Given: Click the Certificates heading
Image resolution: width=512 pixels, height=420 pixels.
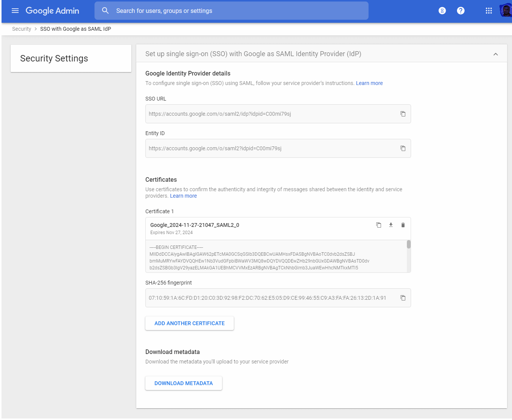Looking at the screenshot, I should pos(161,180).
